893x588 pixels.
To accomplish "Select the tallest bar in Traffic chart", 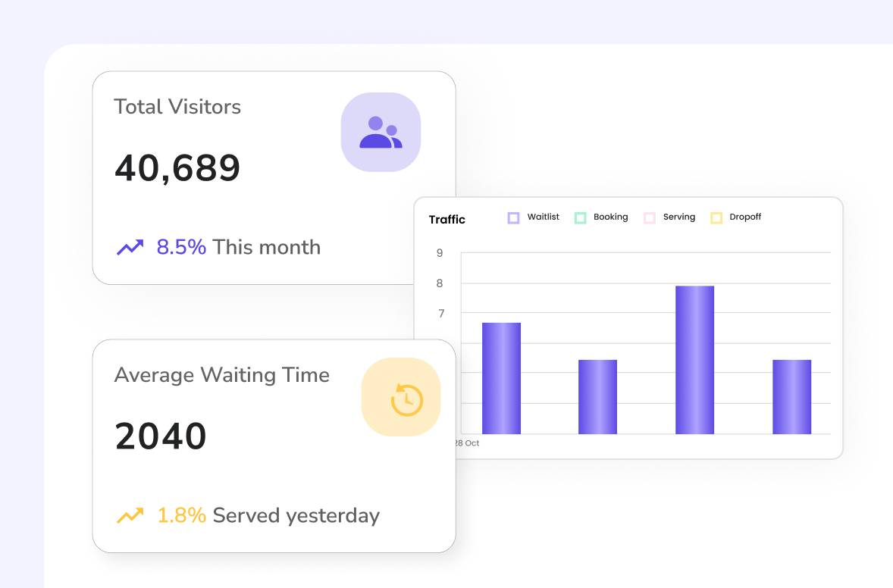I will pyautogui.click(x=694, y=360).
